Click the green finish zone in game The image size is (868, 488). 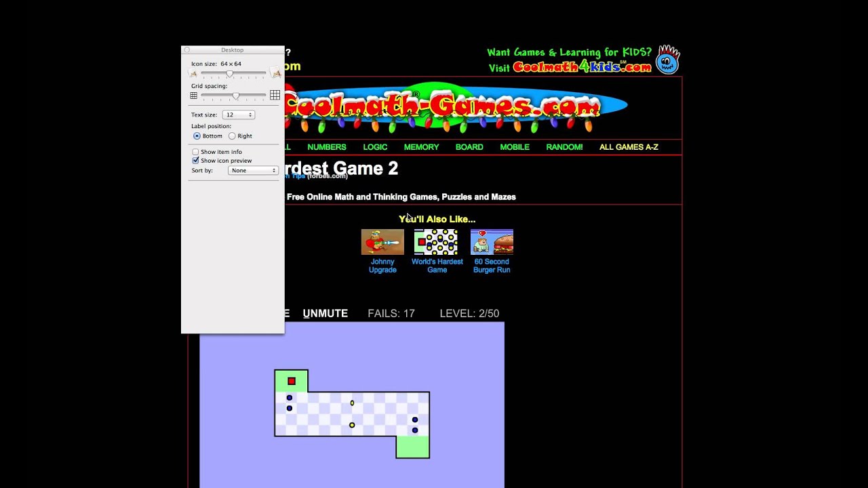[412, 447]
